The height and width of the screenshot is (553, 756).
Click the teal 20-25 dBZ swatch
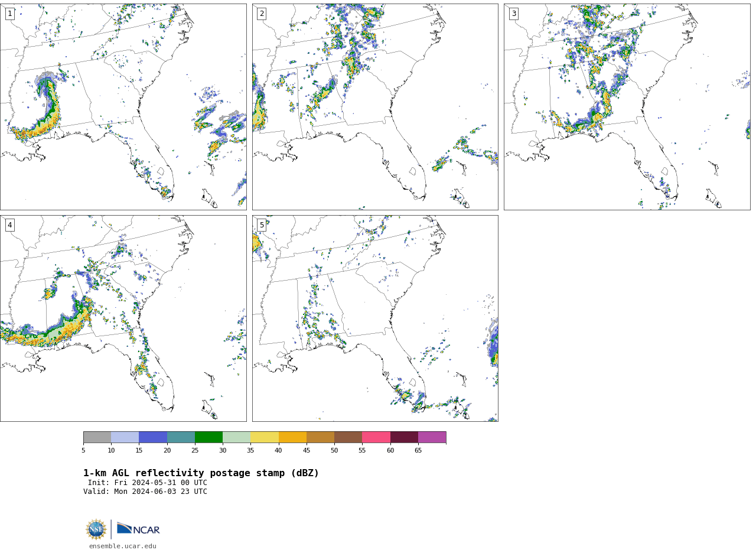181,437
